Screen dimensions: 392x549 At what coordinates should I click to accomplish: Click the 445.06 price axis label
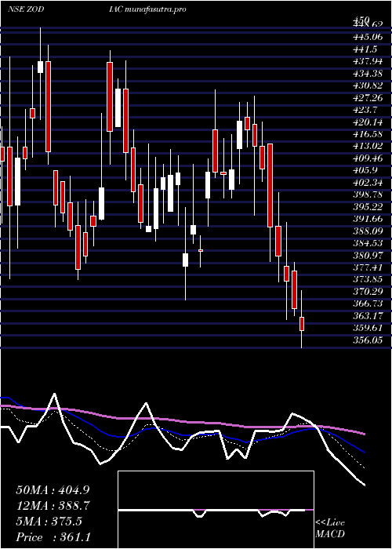pyautogui.click(x=367, y=38)
